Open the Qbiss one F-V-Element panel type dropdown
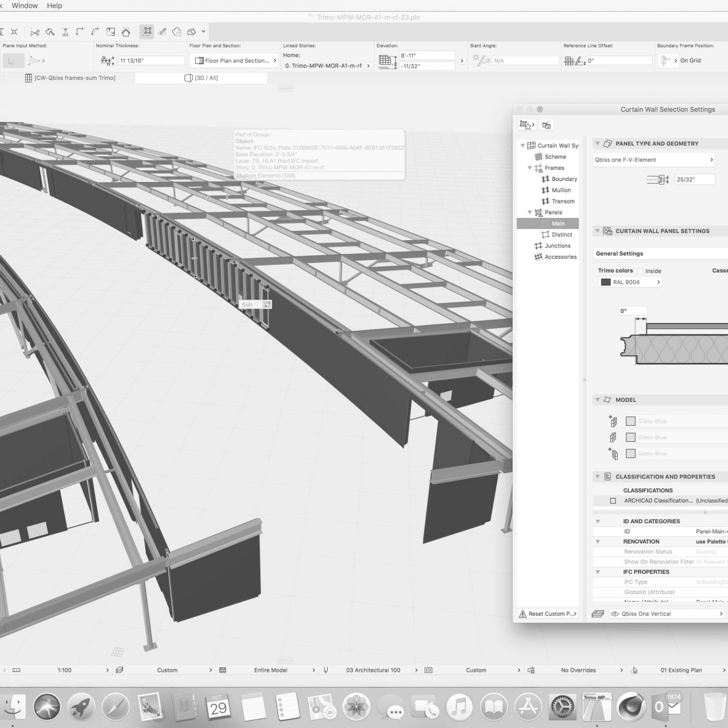 654,160
